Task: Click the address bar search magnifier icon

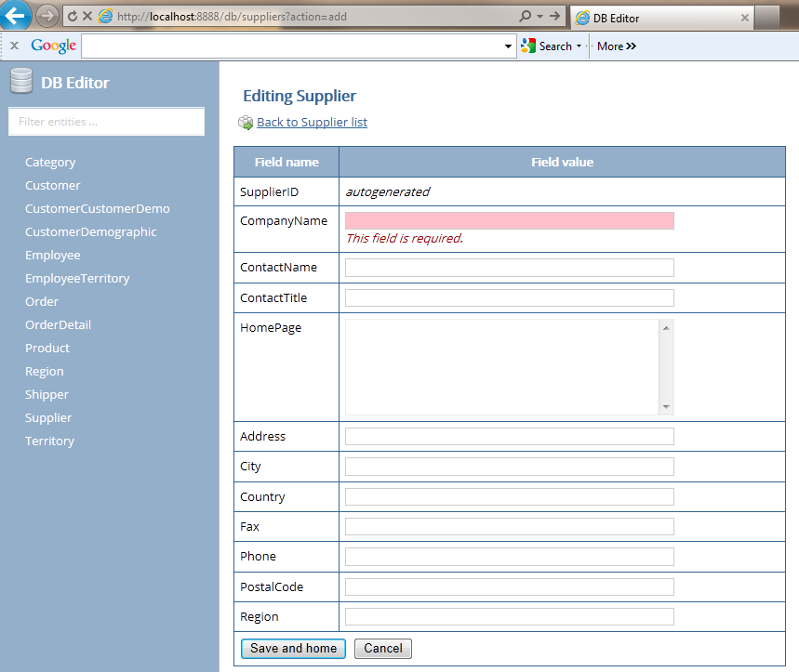Action: pyautogui.click(x=526, y=17)
